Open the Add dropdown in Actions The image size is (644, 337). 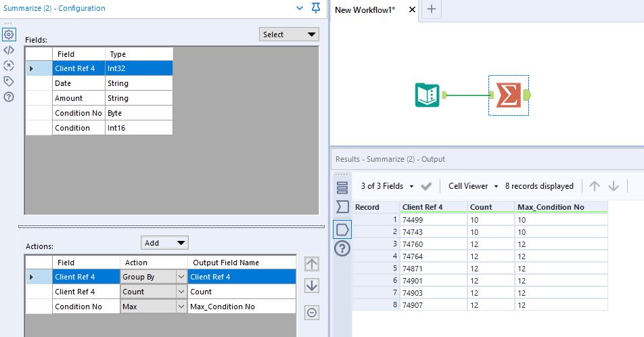pyautogui.click(x=164, y=243)
